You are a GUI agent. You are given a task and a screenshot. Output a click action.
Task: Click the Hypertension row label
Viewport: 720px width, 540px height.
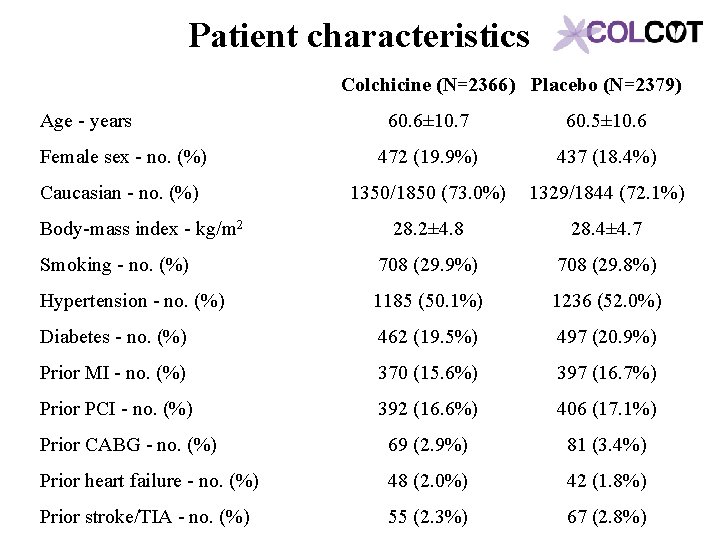pyautogui.click(x=132, y=301)
